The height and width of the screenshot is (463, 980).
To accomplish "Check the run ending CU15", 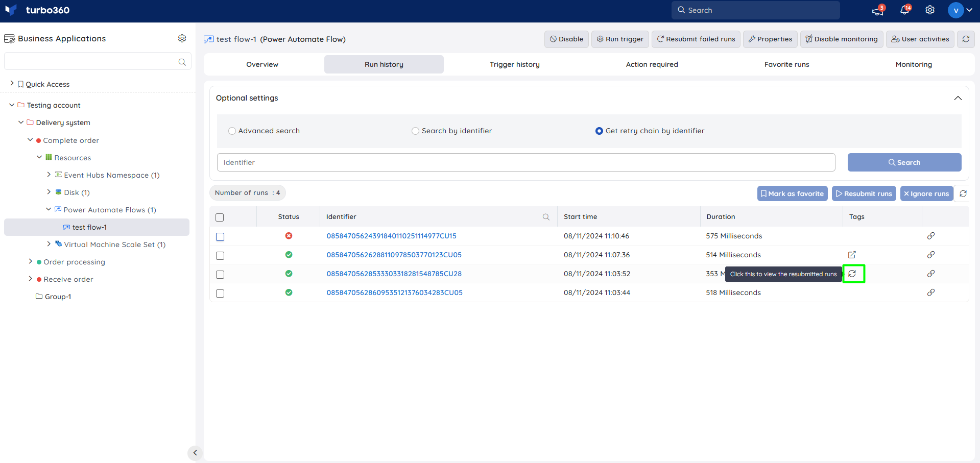I will [x=220, y=237].
